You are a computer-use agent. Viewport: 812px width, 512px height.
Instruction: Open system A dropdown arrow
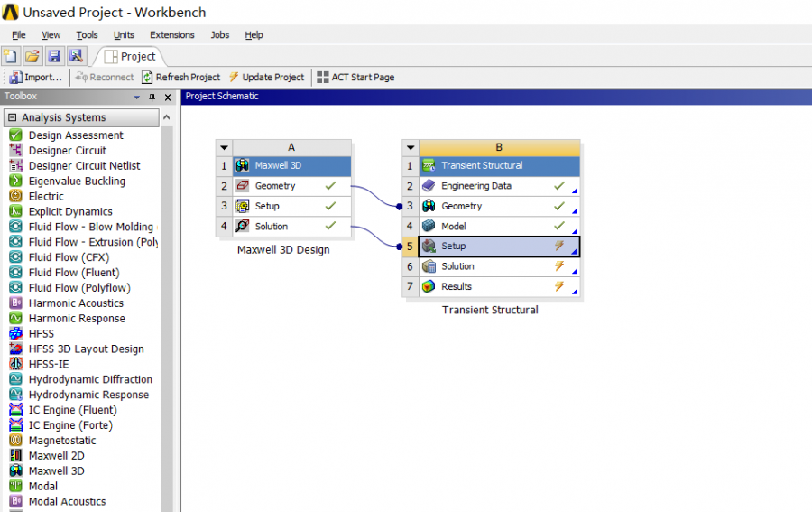224,147
